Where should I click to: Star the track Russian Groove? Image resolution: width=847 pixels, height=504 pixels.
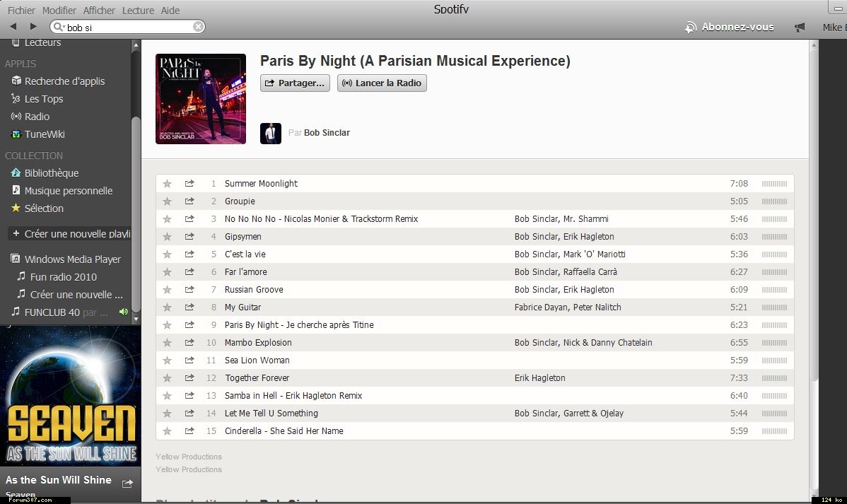[168, 290]
